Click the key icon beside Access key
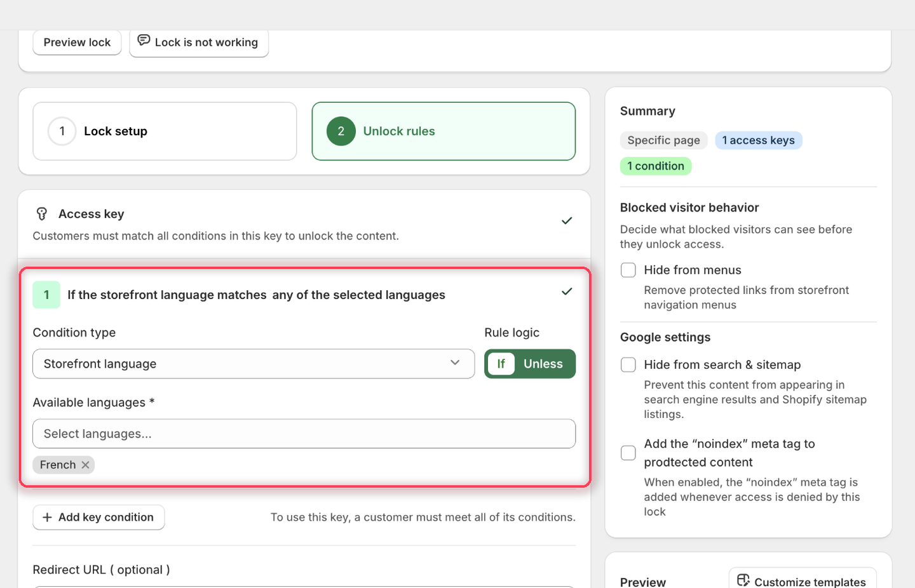The image size is (915, 588). (x=42, y=214)
